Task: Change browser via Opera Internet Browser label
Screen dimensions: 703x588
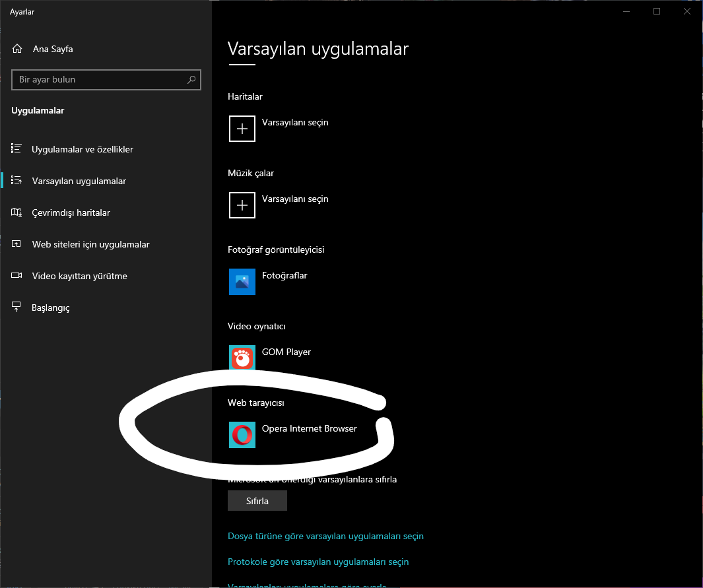Action: (310, 428)
